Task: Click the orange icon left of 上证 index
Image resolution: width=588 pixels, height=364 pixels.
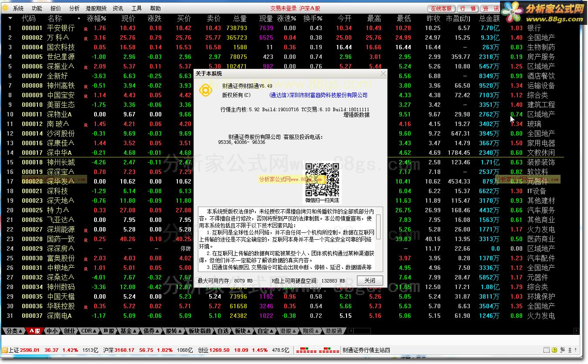Action: [x=4, y=350]
